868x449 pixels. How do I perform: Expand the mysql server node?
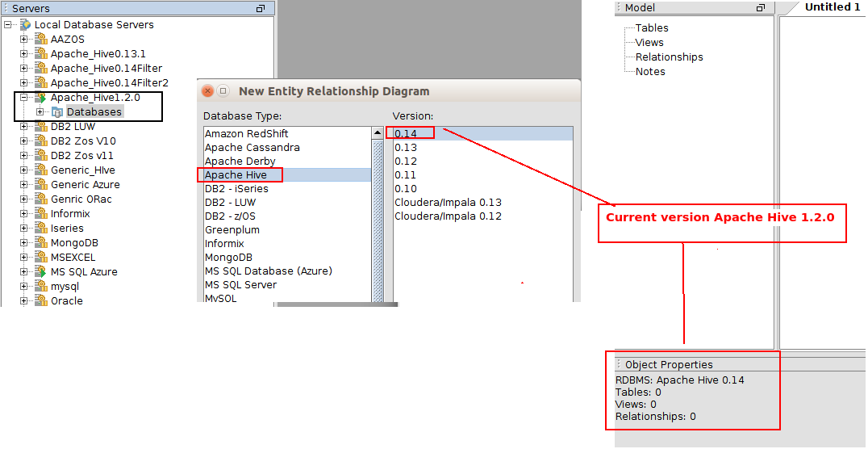coord(24,286)
